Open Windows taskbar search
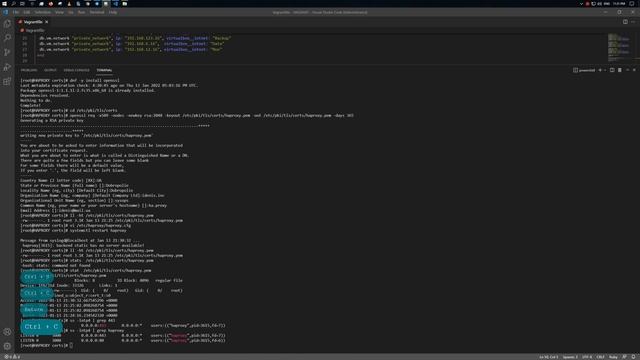This screenshot has width=640, height=360. tap(13, 4)
